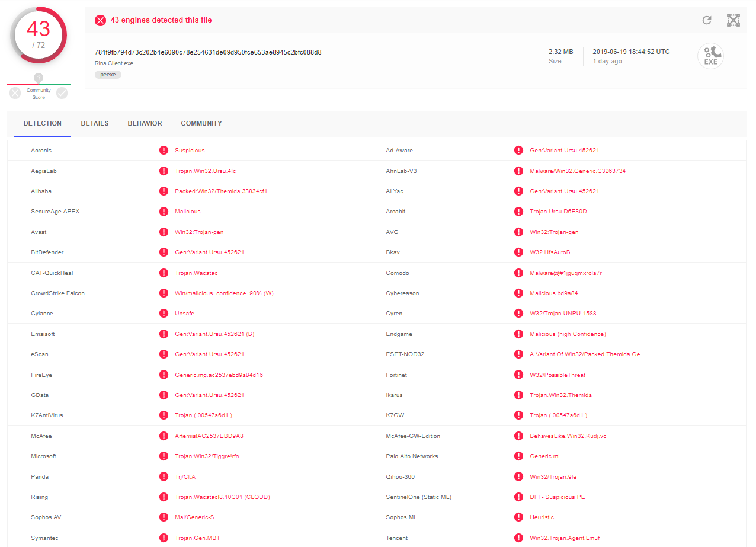Click the DFI - Suspicious PE result
The width and height of the screenshot is (756, 547).
coord(558,497)
